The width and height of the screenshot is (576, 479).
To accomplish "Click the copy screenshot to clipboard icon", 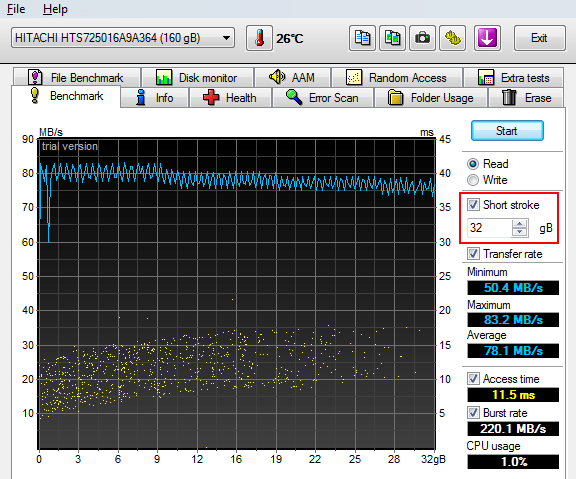I will tap(392, 38).
